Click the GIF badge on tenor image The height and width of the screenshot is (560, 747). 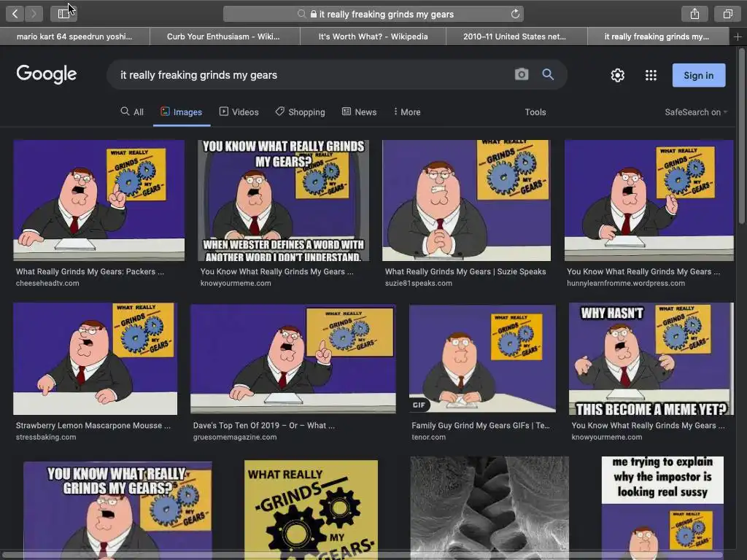[x=419, y=405]
